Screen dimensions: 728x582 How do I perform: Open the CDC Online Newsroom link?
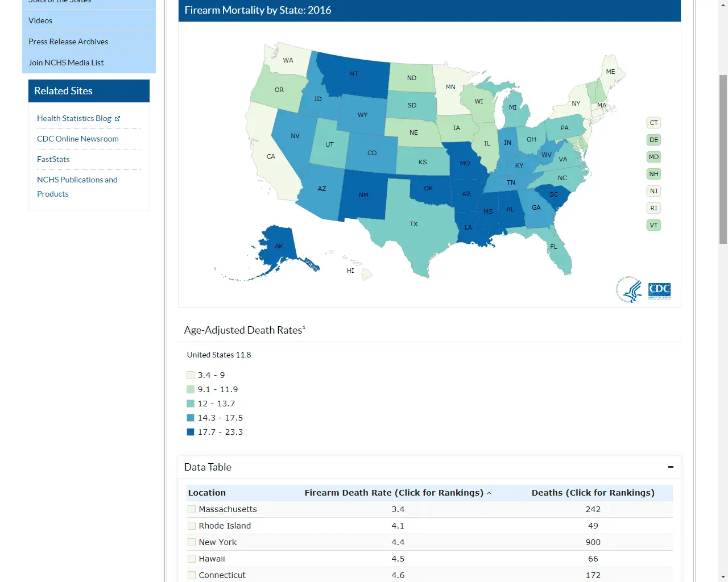point(78,139)
